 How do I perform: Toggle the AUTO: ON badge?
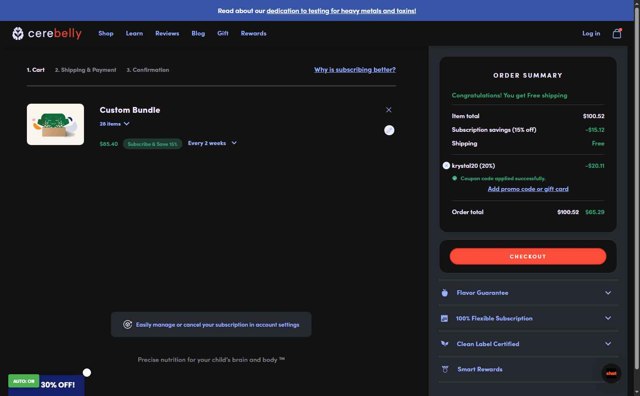click(x=24, y=381)
